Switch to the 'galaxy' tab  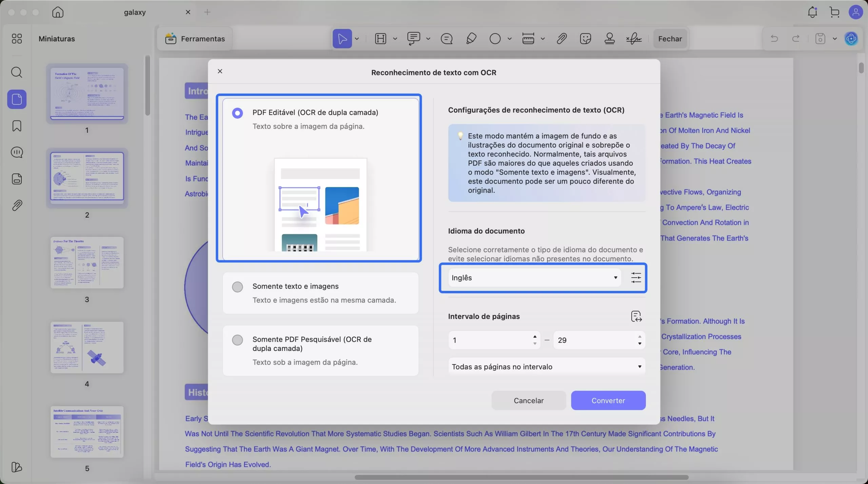(x=135, y=12)
